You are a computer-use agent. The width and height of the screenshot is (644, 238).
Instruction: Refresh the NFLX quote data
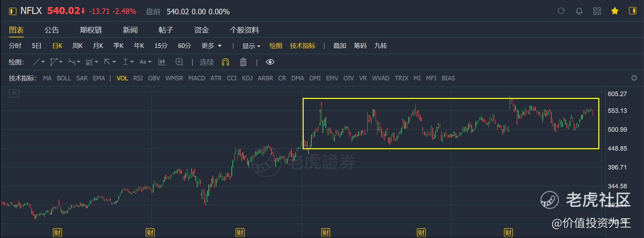pos(561,11)
